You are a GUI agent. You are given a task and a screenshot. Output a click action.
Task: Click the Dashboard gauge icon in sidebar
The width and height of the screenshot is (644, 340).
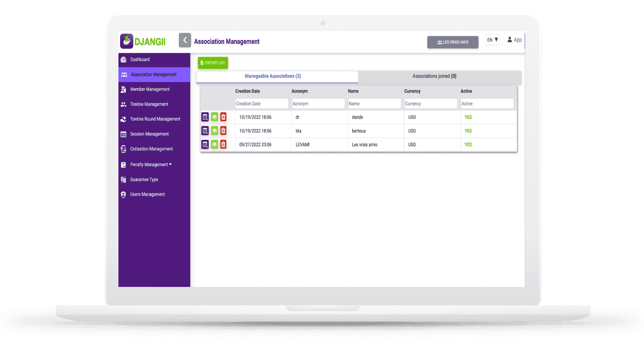(x=123, y=60)
